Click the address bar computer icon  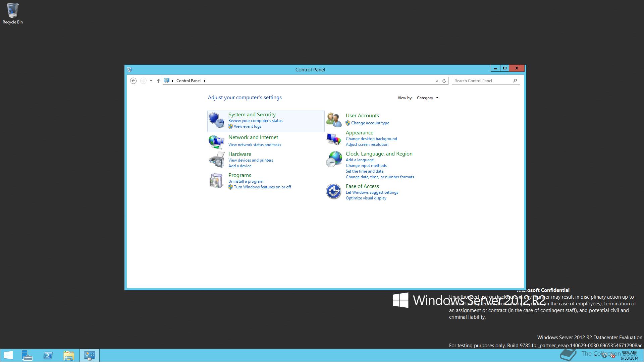click(167, 81)
